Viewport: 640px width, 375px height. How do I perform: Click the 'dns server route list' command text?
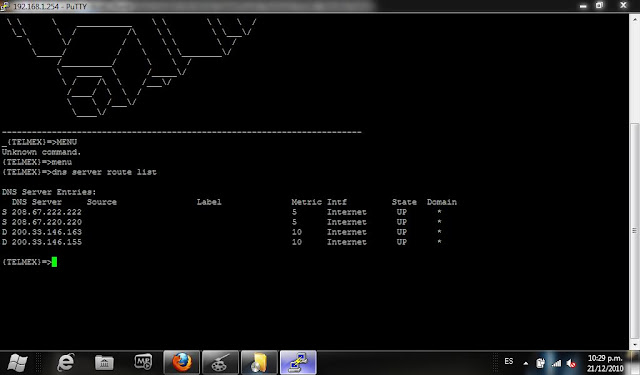tap(104, 172)
